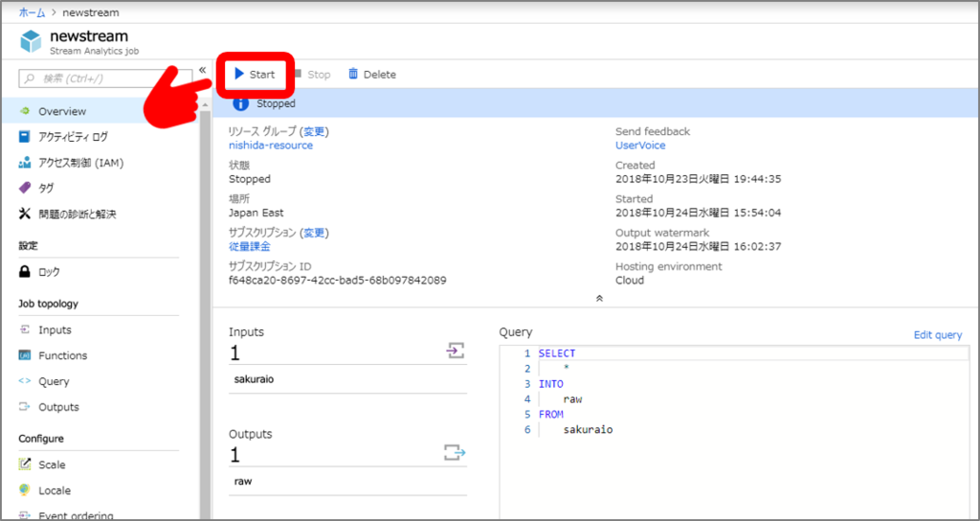Click the Stopped status banner
Screen dimensions: 980x521
click(x=595, y=103)
